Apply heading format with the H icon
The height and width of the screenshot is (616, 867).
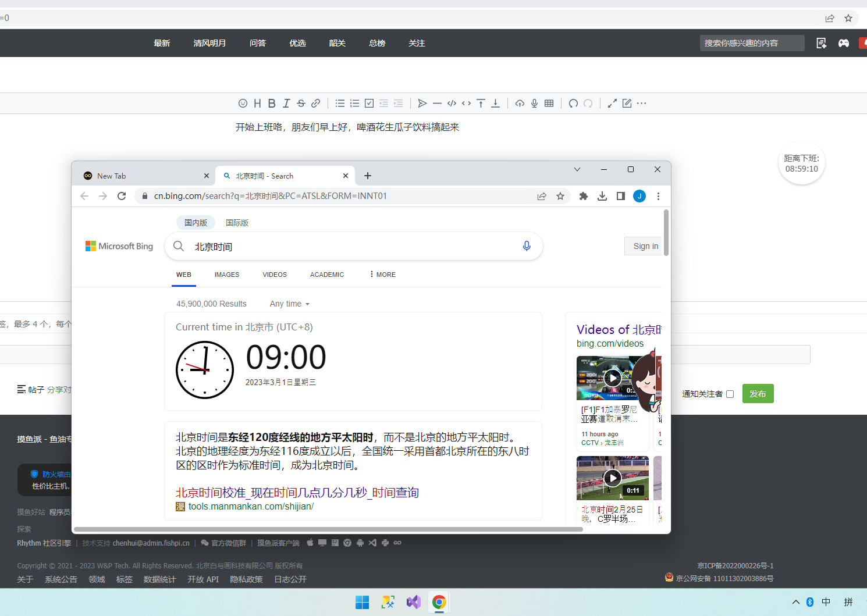[257, 104]
